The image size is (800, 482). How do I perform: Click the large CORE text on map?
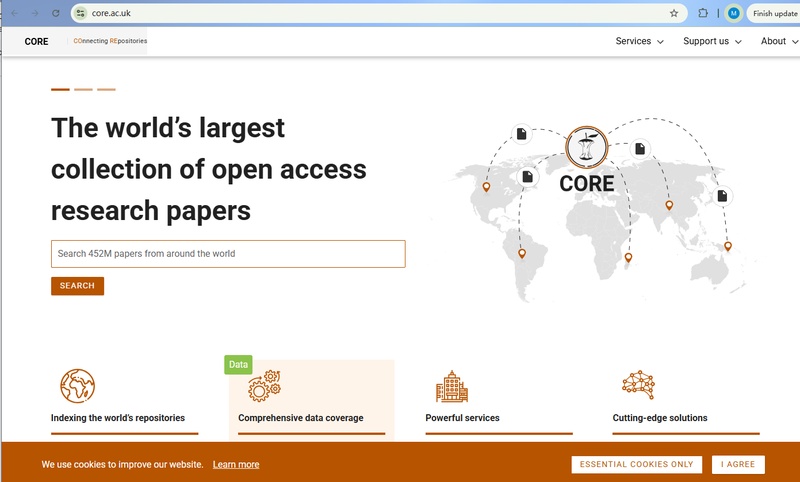(x=587, y=184)
